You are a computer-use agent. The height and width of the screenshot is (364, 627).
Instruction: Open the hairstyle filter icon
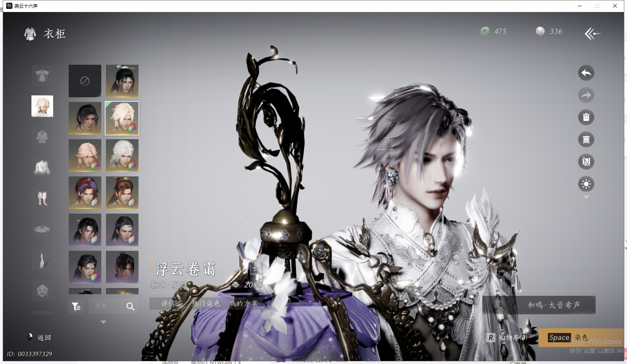pyautogui.click(x=76, y=307)
